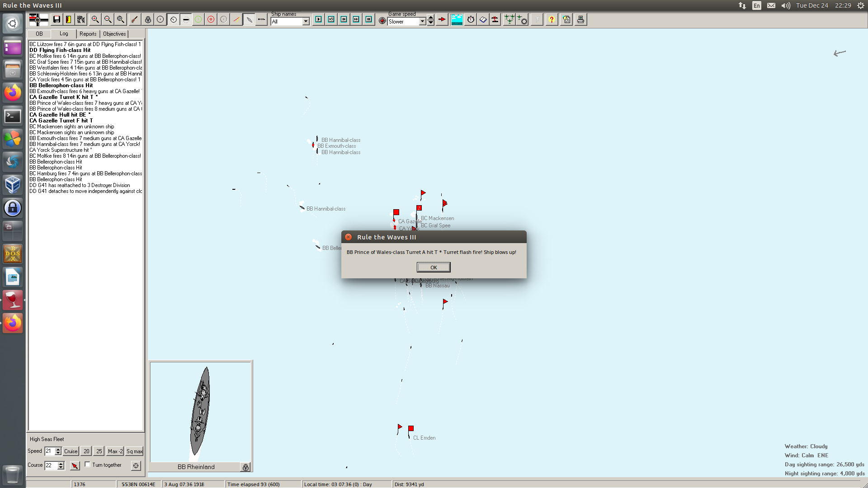
Task: Click the red target circle icon
Action: (x=211, y=19)
